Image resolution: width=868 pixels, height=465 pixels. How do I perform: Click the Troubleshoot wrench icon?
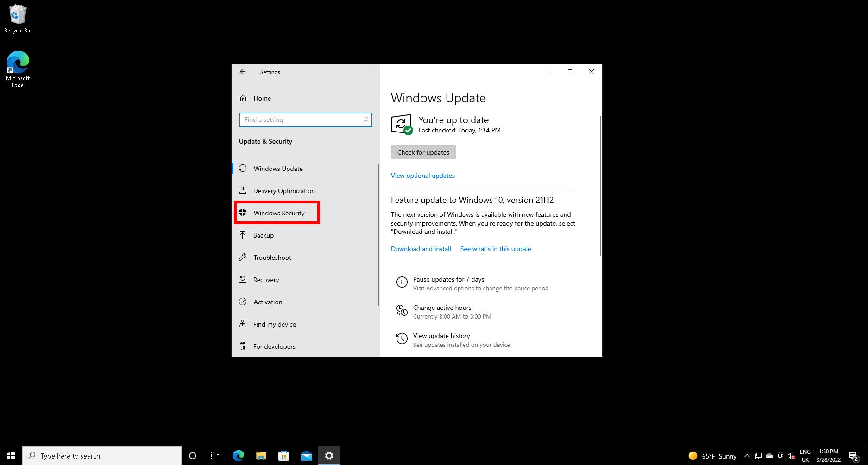coord(243,258)
